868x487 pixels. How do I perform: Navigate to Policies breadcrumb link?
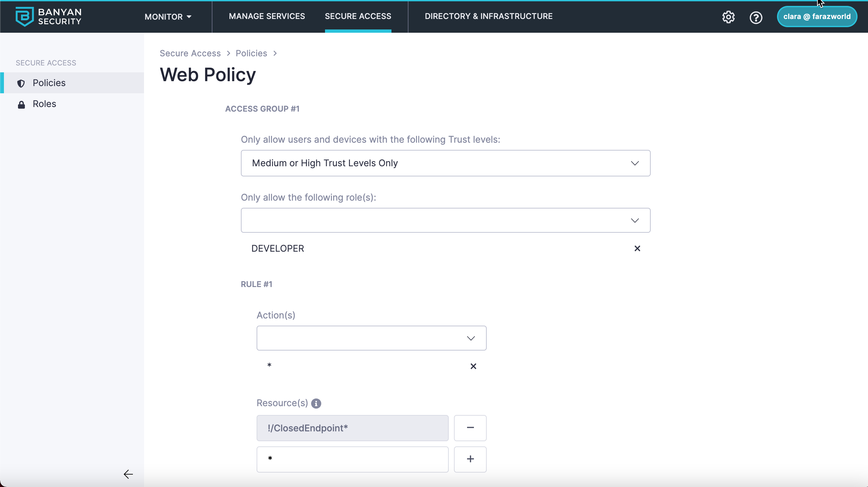(x=251, y=53)
